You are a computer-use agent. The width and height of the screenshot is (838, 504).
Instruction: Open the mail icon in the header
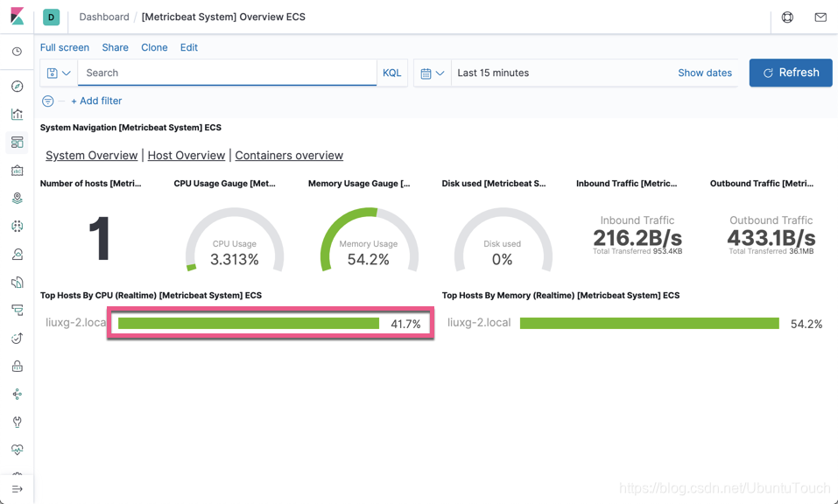click(x=820, y=17)
